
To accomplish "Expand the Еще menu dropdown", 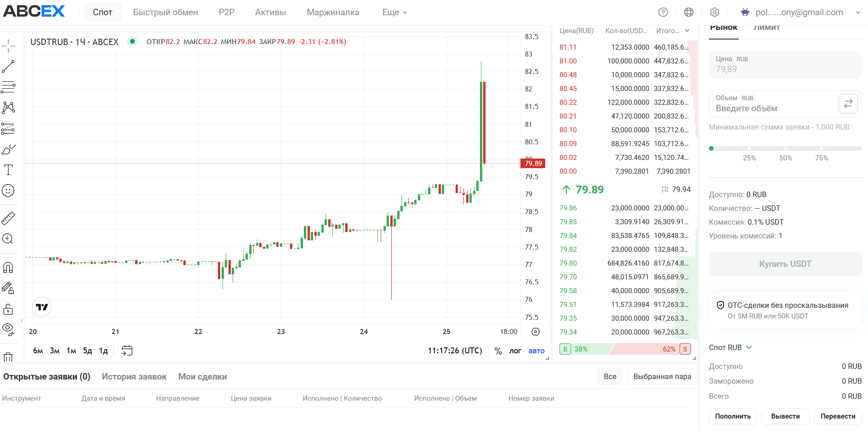I will 395,12.
